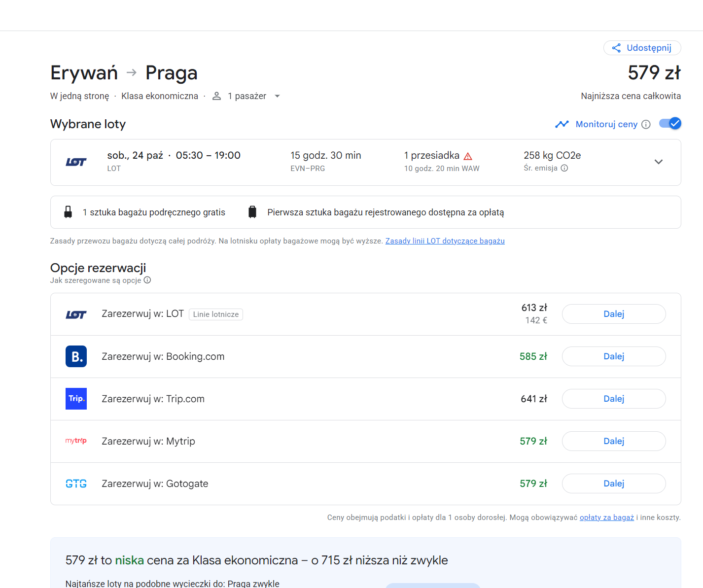
Task: Click the 641 zł Trip.com price
Action: [534, 399]
